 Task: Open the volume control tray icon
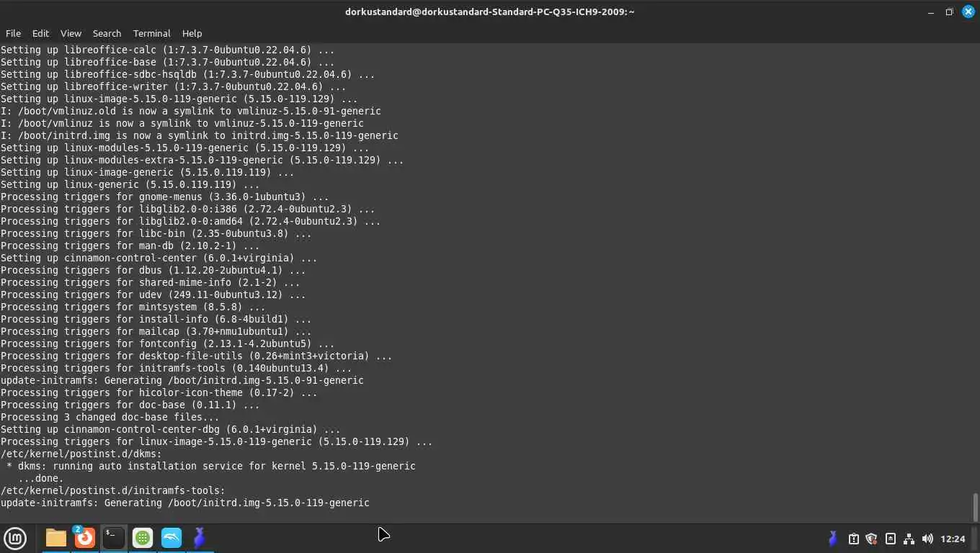[927, 539]
